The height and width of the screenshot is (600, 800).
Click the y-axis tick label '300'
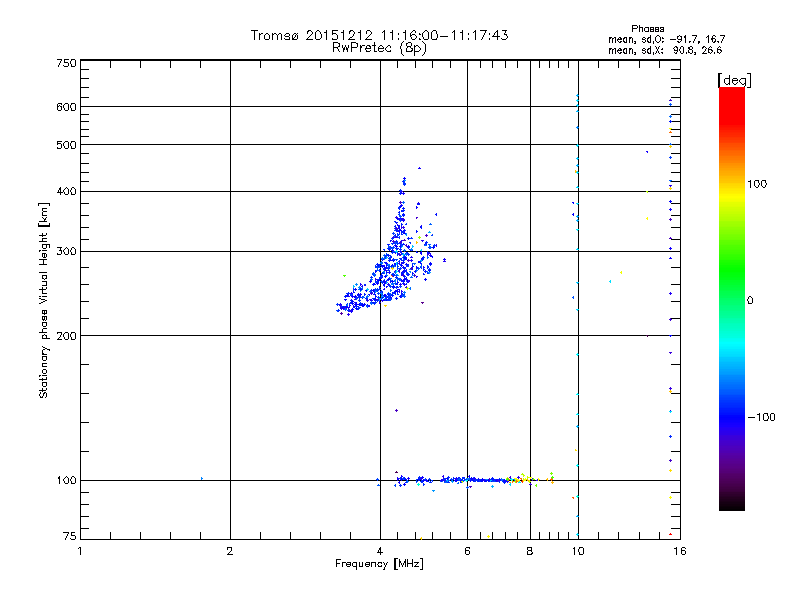[x=66, y=251]
